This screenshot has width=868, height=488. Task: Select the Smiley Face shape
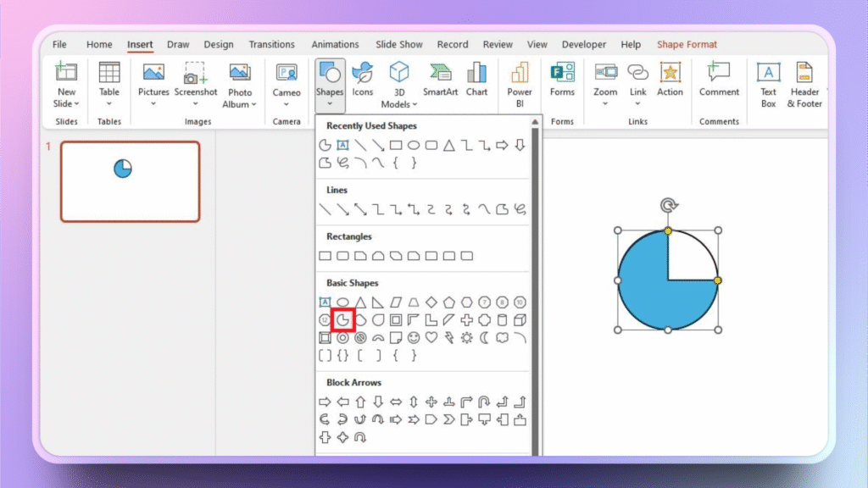[413, 337]
